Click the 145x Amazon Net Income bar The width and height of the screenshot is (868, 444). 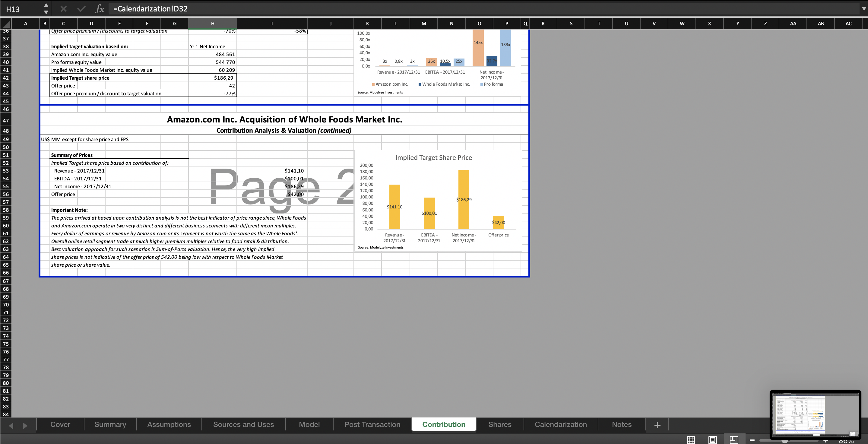478,47
